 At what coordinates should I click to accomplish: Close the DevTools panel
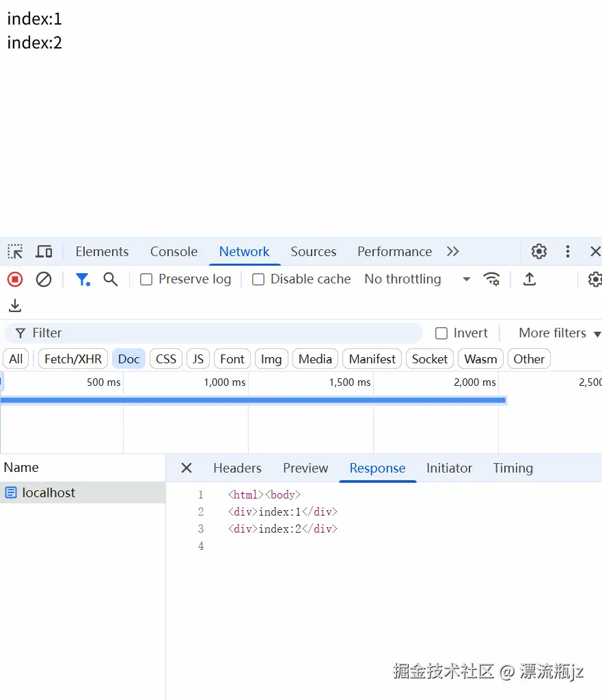click(595, 251)
